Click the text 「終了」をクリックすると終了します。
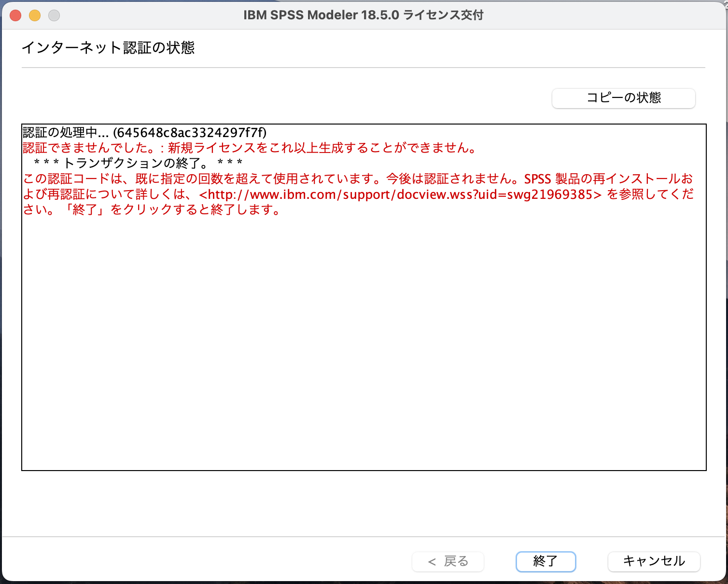Screen dimensions: 728x584 tap(172, 210)
